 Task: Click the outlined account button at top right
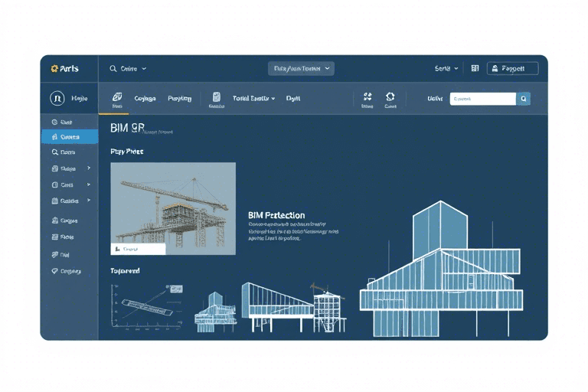(x=512, y=68)
